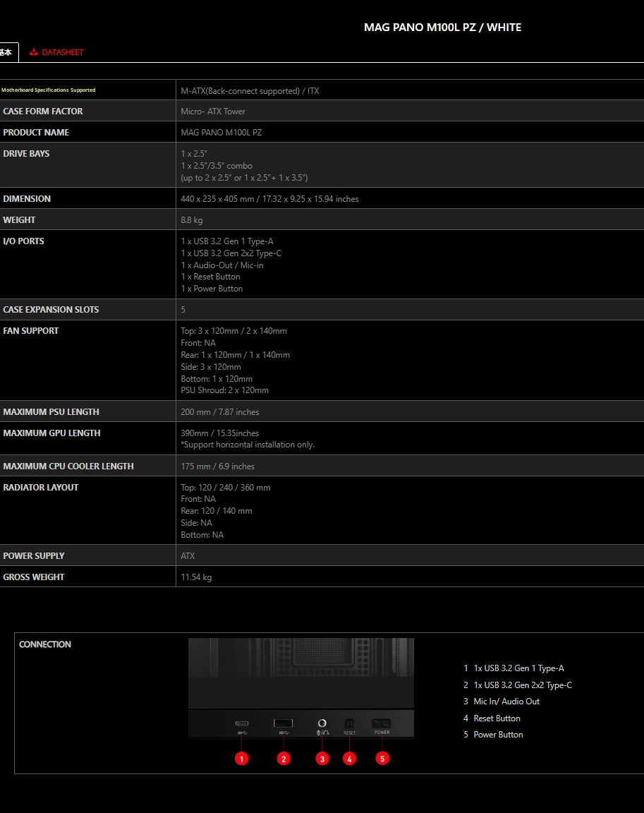Select the PSU Shroud: 2 x 120mm line
Image resolution: width=644 pixels, height=813 pixels.
225,390
